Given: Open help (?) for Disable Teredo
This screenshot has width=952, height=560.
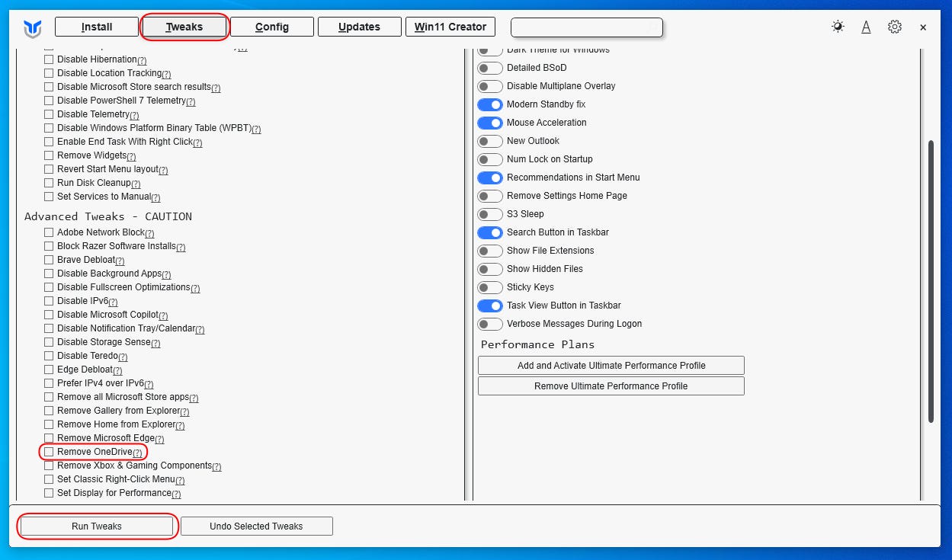Looking at the screenshot, I should [x=123, y=357].
